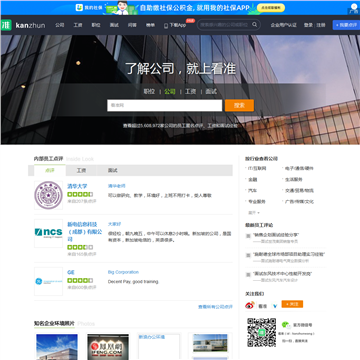The width and height of the screenshot is (360, 360).
Task: Open 面试 in the top navigation
Action: 114,25
